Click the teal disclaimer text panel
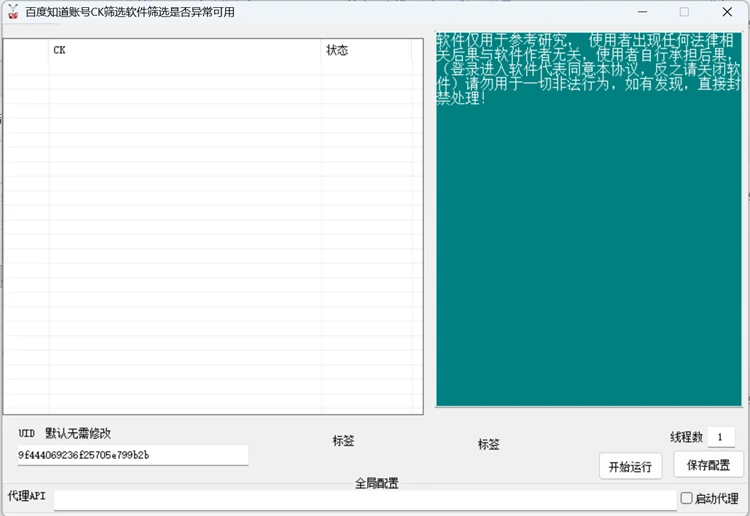The height and width of the screenshot is (516, 750). tap(588, 220)
